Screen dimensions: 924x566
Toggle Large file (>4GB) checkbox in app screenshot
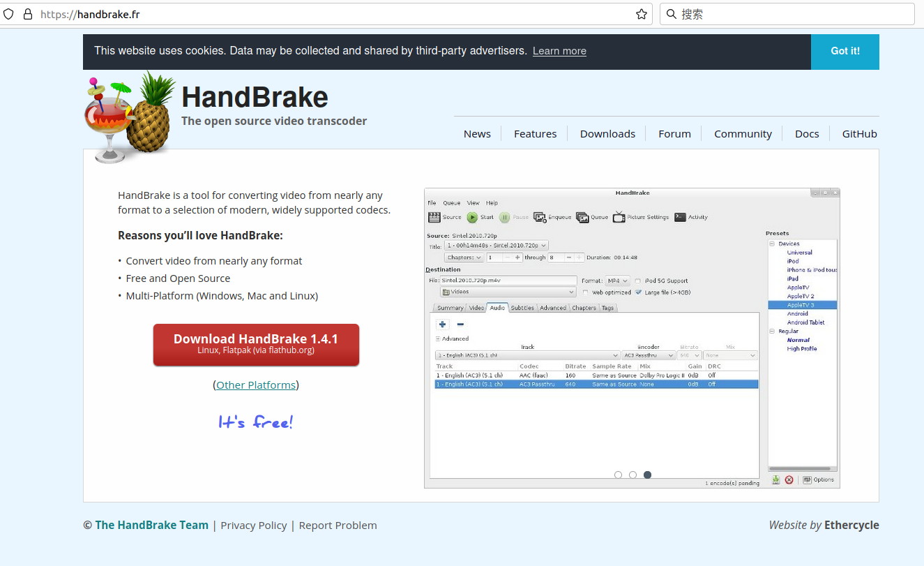coord(638,292)
